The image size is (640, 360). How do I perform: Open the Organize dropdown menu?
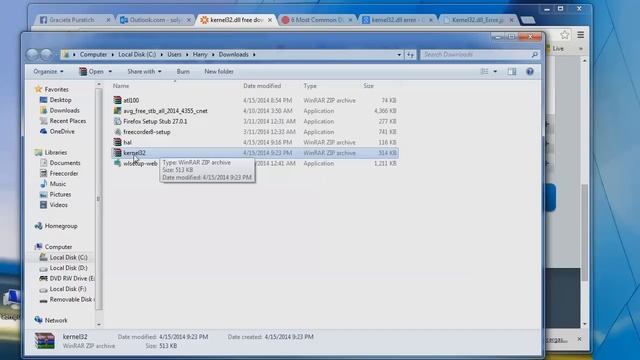pos(48,71)
